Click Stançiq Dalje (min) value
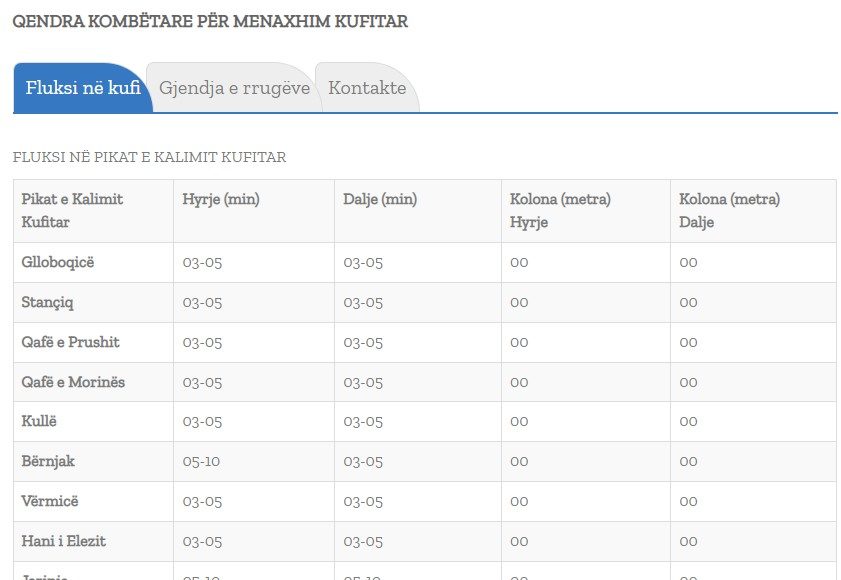 (x=363, y=303)
